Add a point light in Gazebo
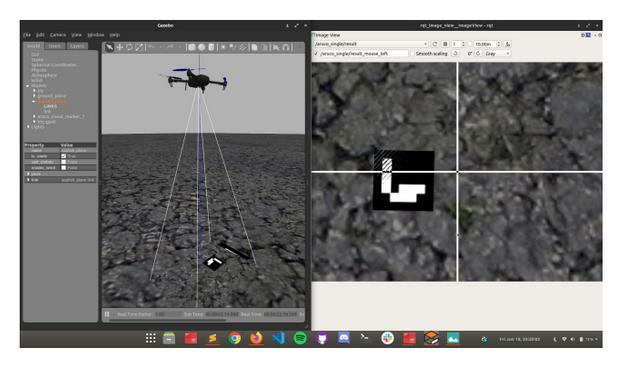The width and height of the screenshot is (621, 373). pos(223,48)
